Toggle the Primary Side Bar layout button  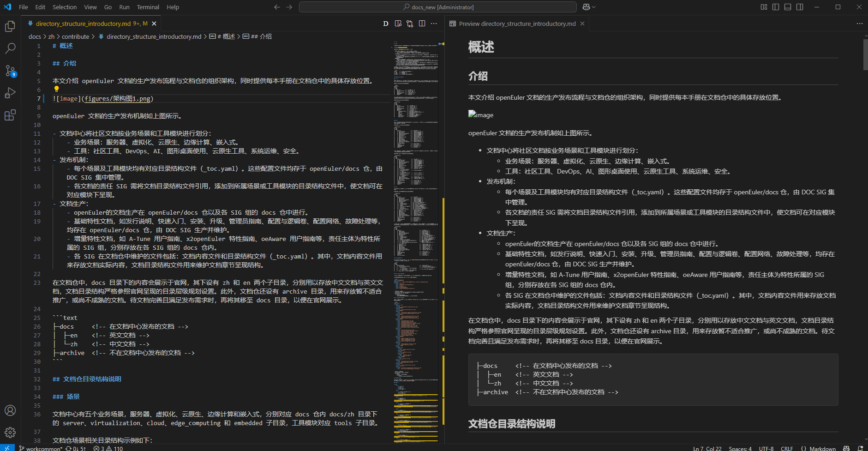click(x=776, y=7)
